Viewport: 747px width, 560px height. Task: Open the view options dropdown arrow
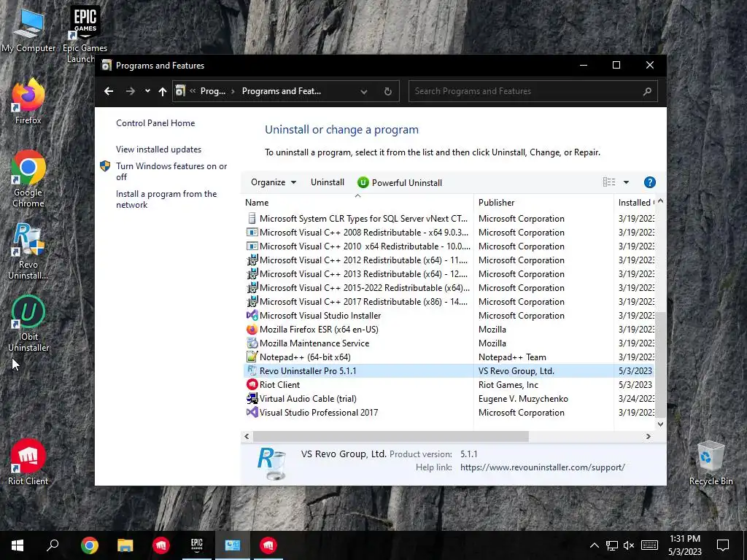(x=626, y=182)
